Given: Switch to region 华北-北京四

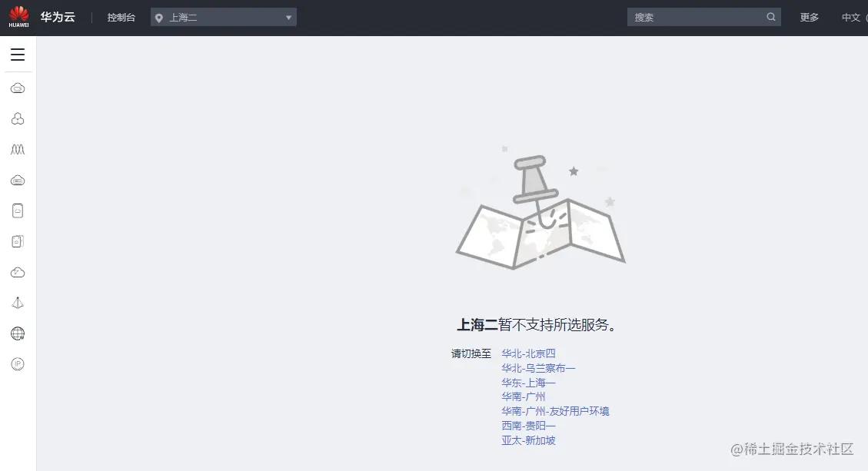Looking at the screenshot, I should point(529,353).
